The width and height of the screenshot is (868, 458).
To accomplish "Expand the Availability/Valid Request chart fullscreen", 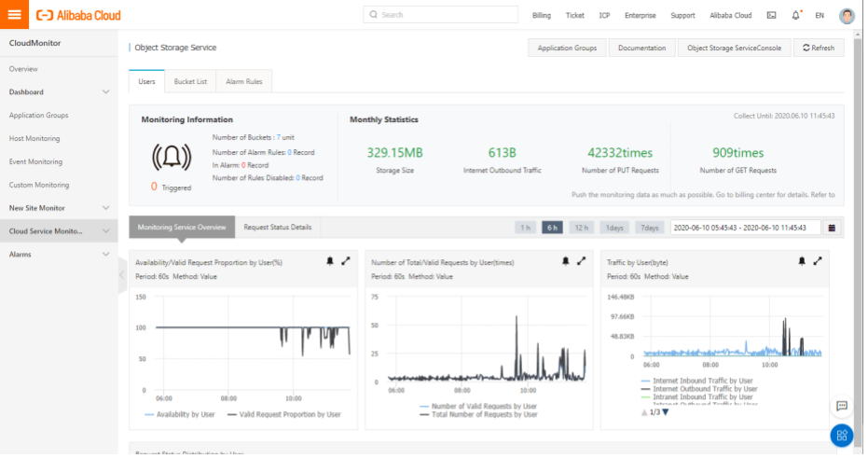I will [x=345, y=261].
